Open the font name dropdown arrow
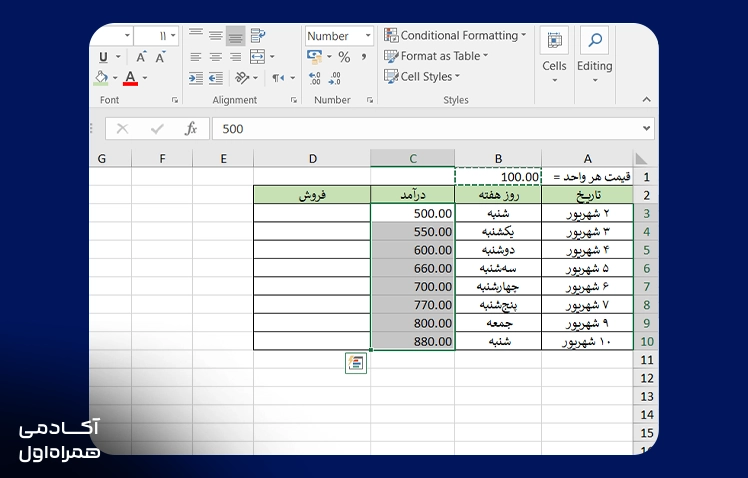This screenshot has width=748, height=478. click(x=127, y=36)
